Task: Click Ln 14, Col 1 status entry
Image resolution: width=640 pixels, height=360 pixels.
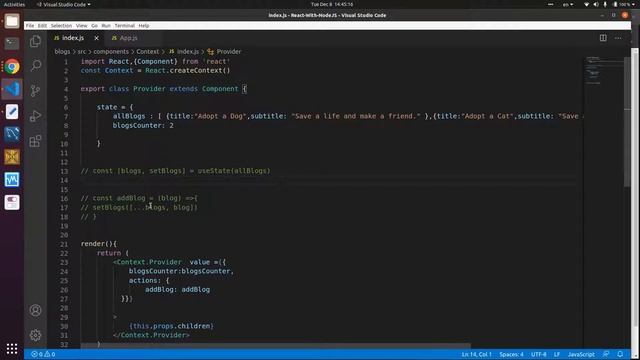Action: tap(476, 354)
